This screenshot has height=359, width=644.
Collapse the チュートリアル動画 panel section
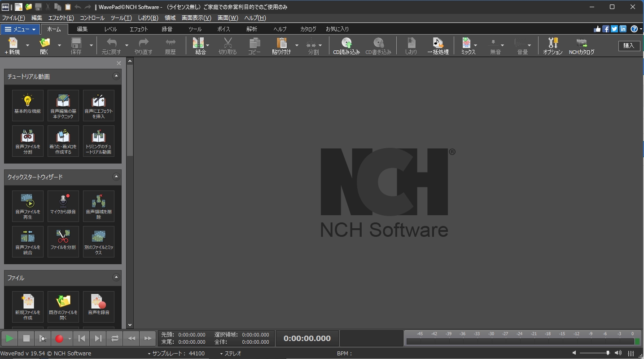point(116,76)
